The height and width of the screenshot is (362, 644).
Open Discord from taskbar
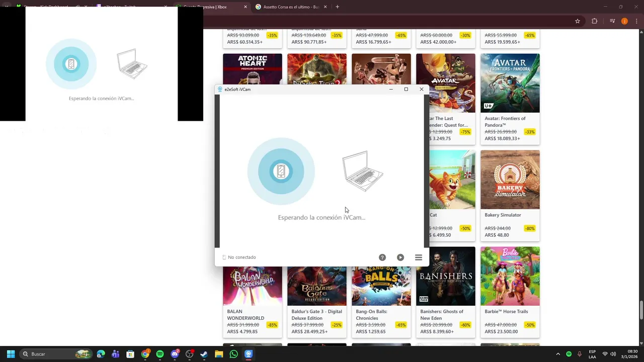click(175, 354)
